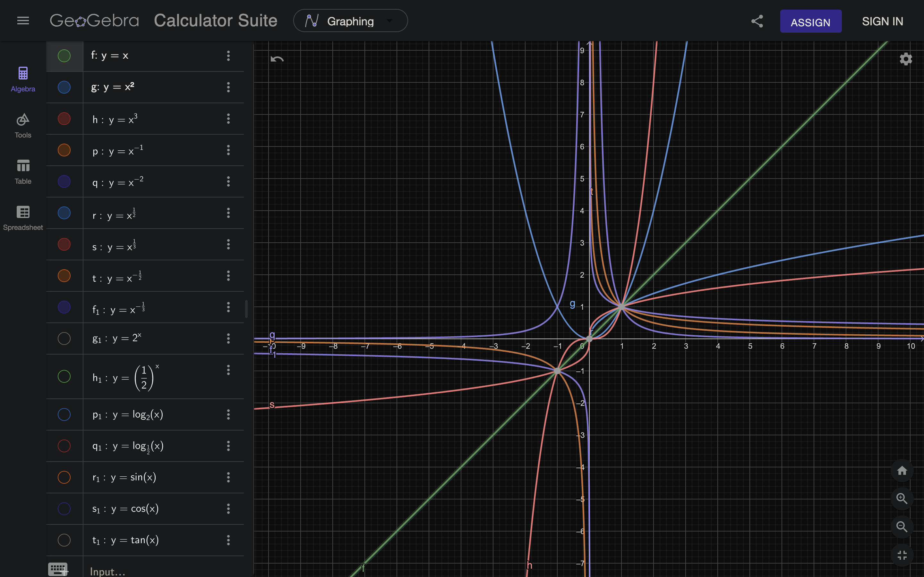Click the share icon
The width and height of the screenshot is (924, 577).
757,21
